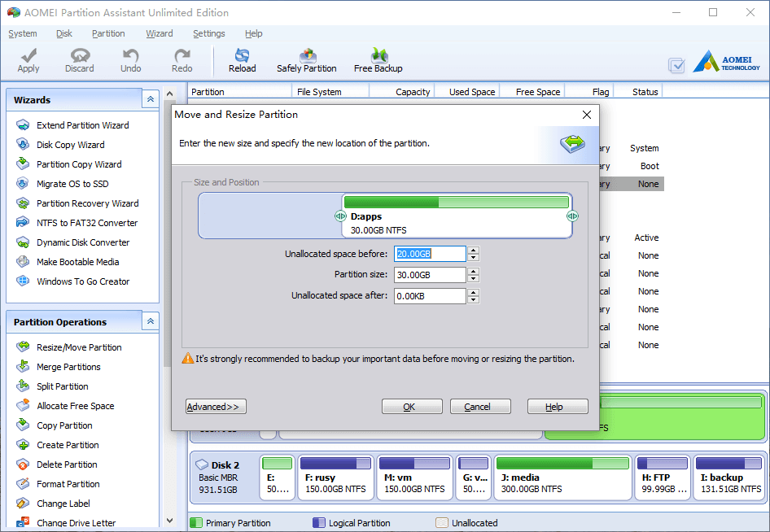Click the left resize handle of D:apps

[x=339, y=216]
